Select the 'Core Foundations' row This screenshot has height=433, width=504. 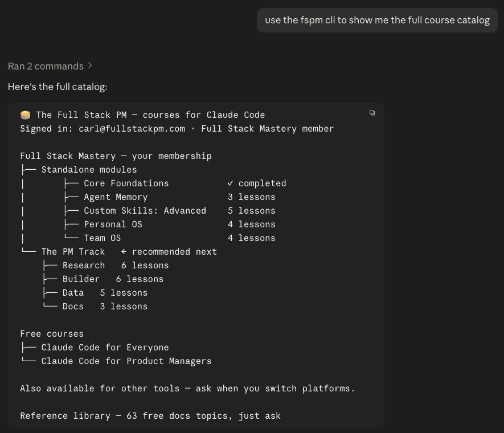click(x=126, y=183)
